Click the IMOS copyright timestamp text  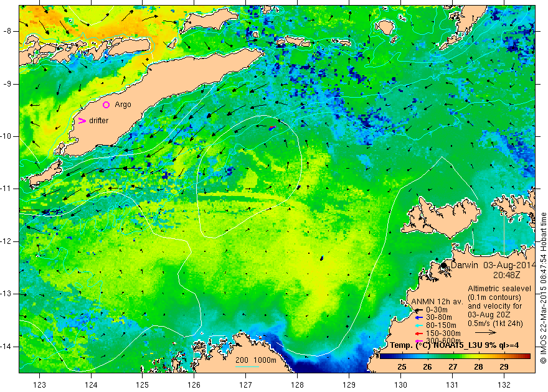pyautogui.click(x=544, y=288)
